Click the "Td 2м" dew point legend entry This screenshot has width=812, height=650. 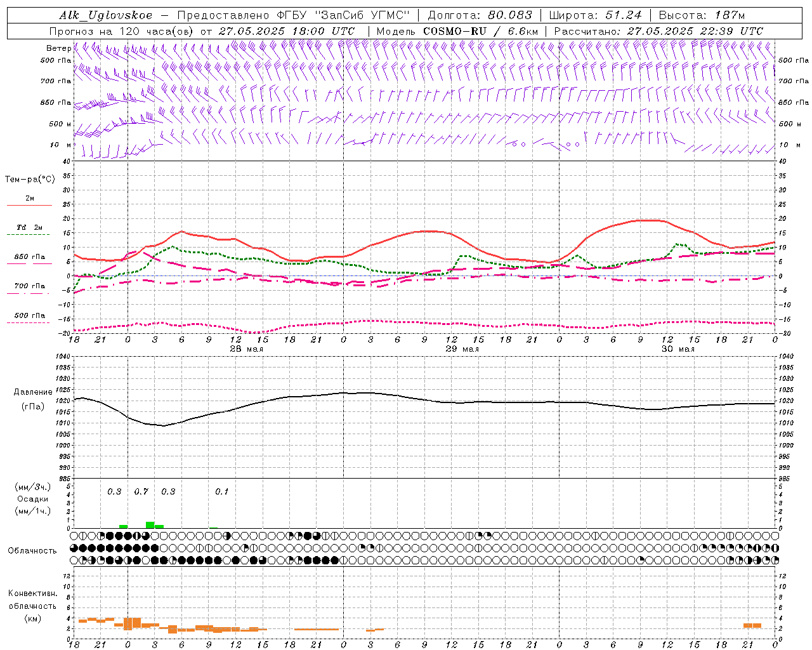(x=29, y=227)
